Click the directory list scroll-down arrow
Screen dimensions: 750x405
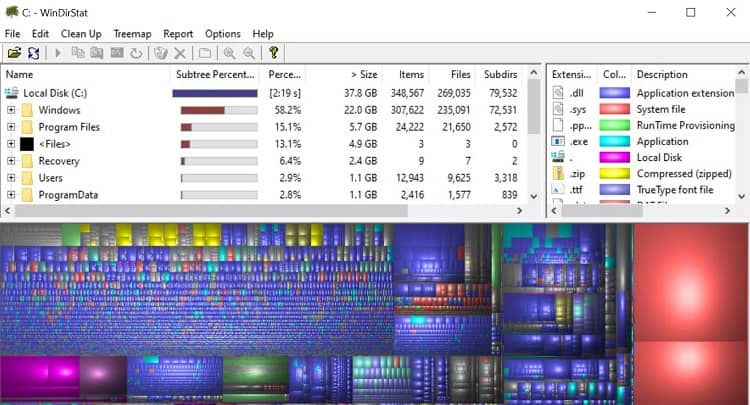click(534, 196)
